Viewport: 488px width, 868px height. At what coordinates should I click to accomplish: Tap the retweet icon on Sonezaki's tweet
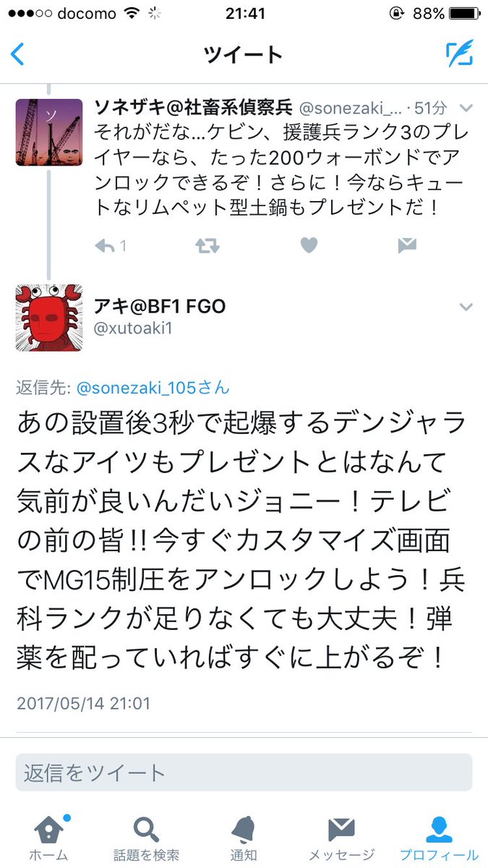pyautogui.click(x=209, y=246)
